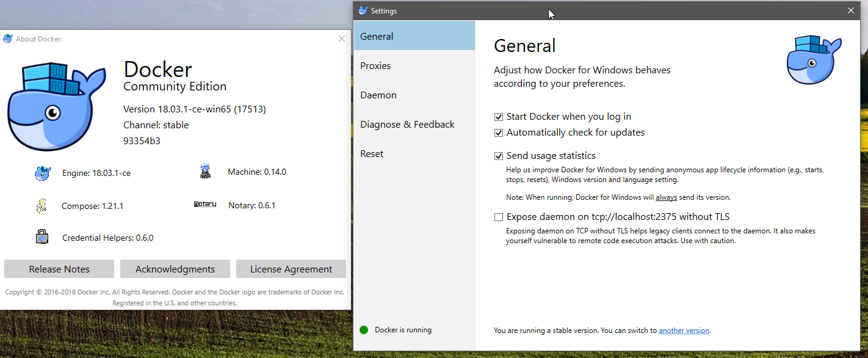This screenshot has height=358, width=868.
Task: Click the Machine icon next to version 0.14.0
Action: tap(206, 171)
